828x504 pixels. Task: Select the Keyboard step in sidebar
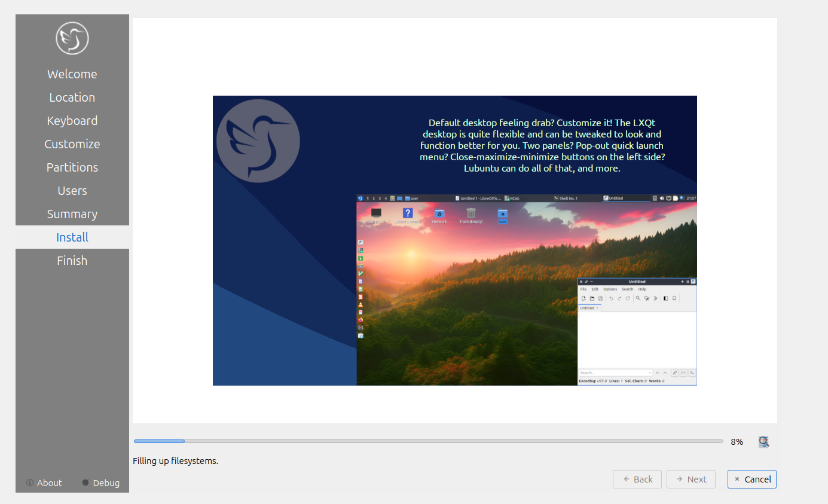pyautogui.click(x=72, y=121)
